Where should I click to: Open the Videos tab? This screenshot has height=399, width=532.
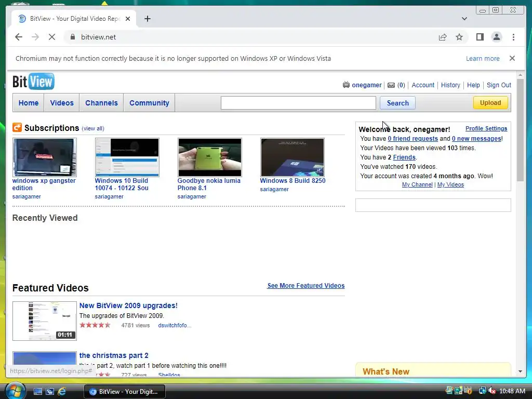point(62,103)
